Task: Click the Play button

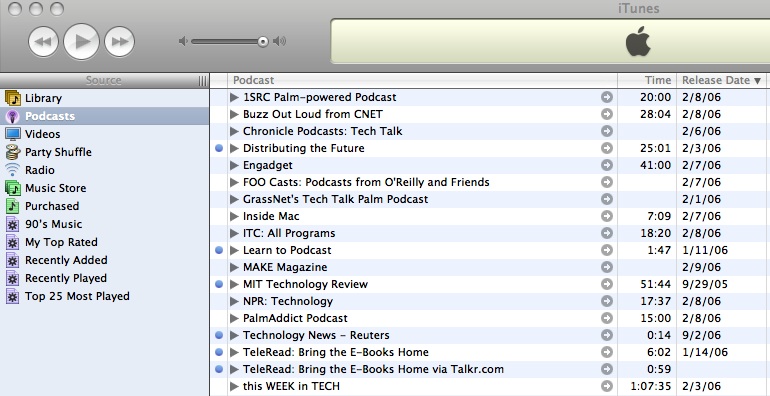Action: 82,42
